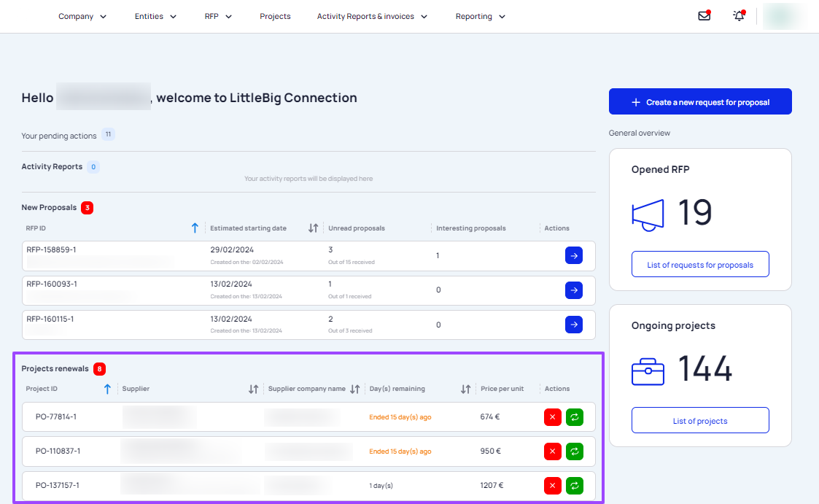Open List of requests for proposals
The height and width of the screenshot is (504, 819).
point(700,265)
